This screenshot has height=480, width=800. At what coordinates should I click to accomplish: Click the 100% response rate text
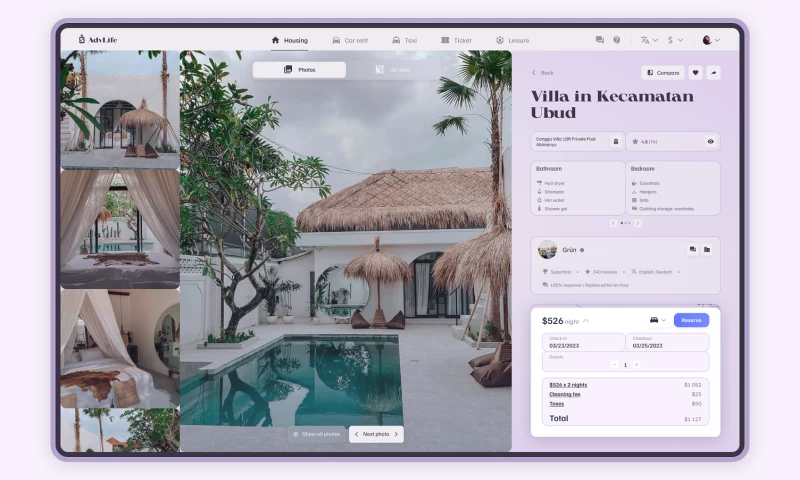point(585,285)
